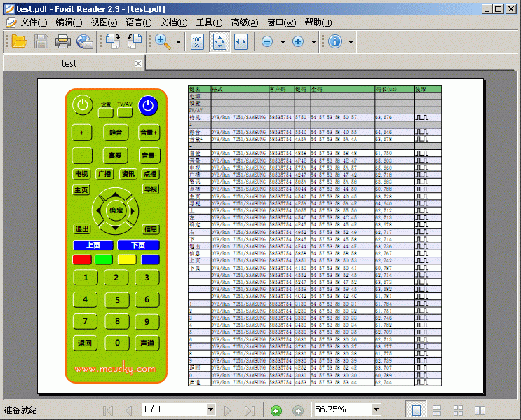Close the test document tab
This screenshot has height=420, width=521.
point(138,63)
